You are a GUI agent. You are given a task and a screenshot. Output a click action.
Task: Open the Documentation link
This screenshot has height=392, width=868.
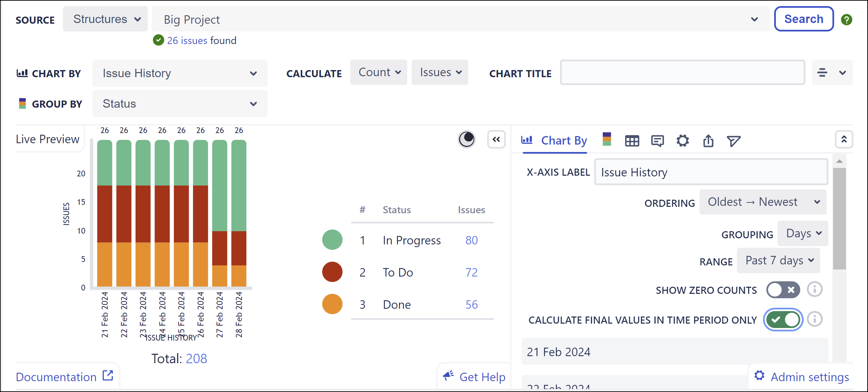click(56, 376)
